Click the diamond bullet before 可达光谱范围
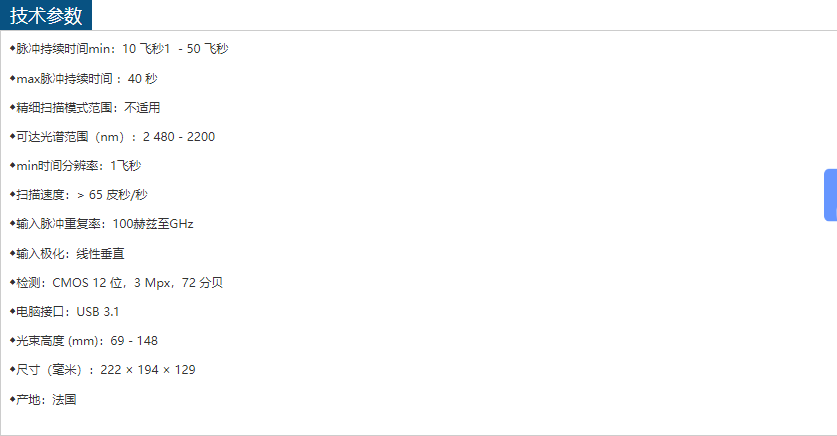This screenshot has height=436, width=837. (x=12, y=136)
